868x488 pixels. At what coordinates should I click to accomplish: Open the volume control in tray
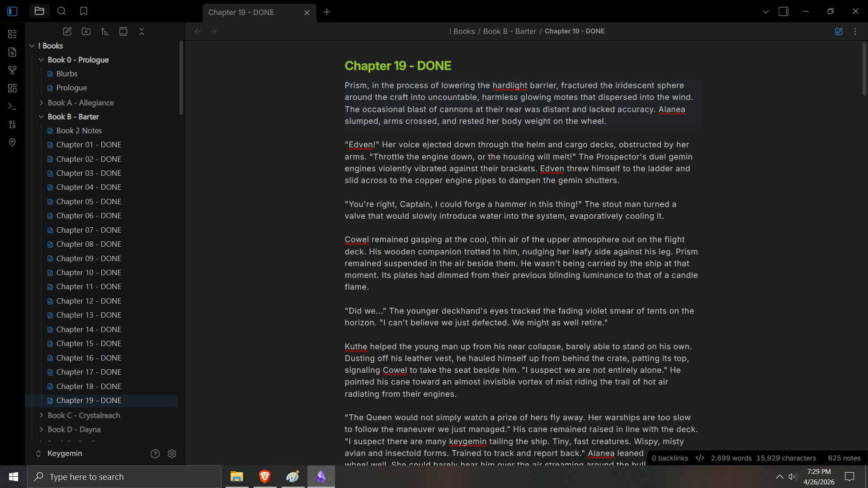(x=793, y=477)
